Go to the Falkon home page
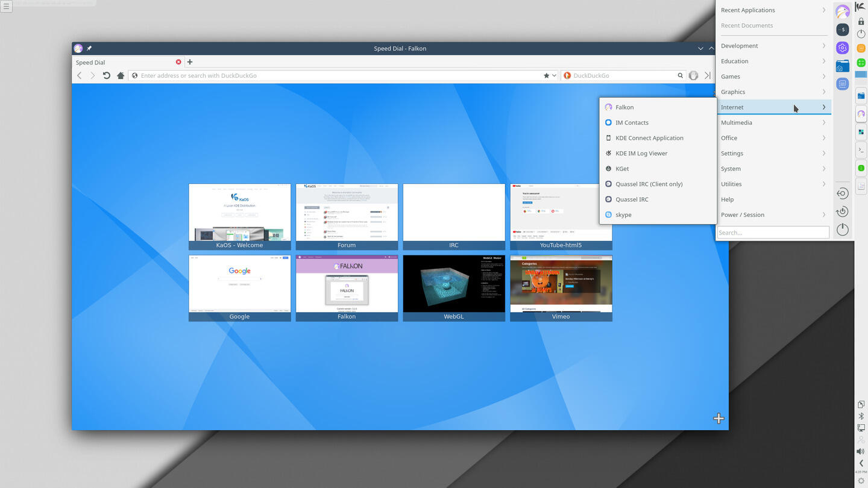868x488 pixels. coord(121,75)
